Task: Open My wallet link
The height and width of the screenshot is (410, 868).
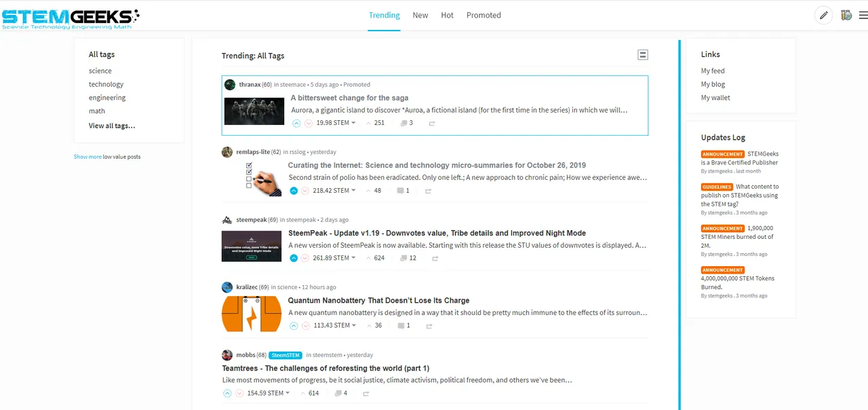Action: click(x=715, y=98)
